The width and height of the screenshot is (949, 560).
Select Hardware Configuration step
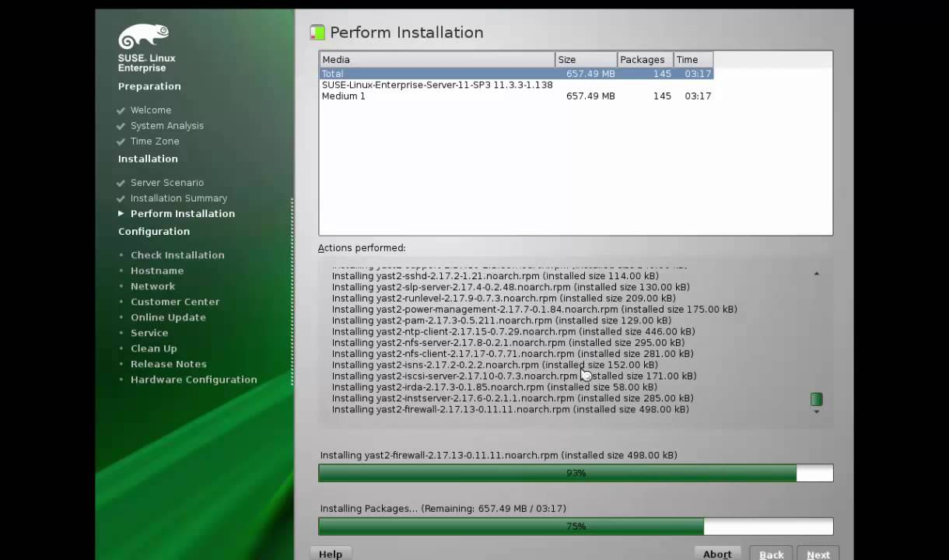194,380
